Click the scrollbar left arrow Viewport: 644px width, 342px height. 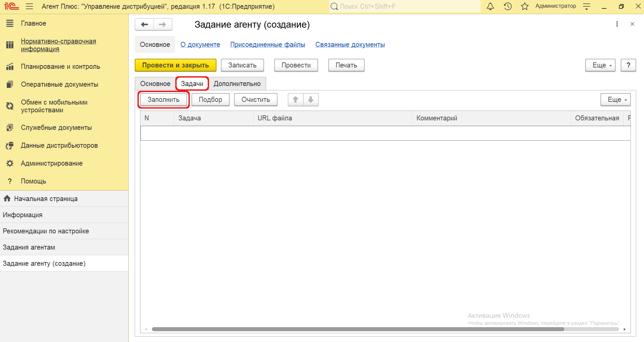coord(146,329)
